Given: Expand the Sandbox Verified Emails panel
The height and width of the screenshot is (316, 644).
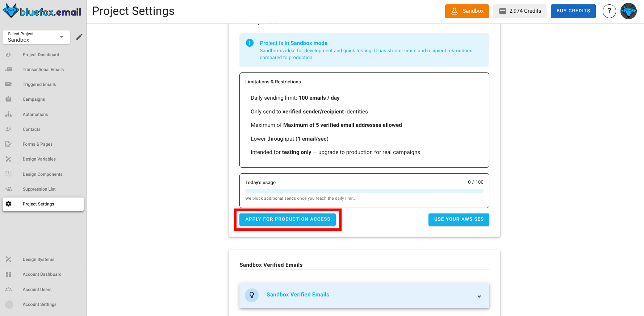Looking at the screenshot, I should (x=479, y=296).
